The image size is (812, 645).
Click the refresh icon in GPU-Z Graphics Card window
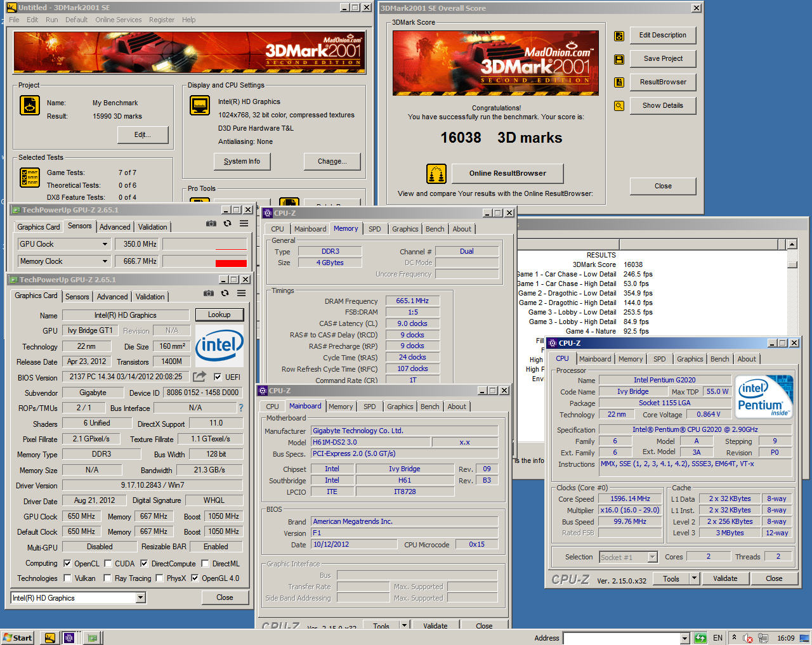225,293
